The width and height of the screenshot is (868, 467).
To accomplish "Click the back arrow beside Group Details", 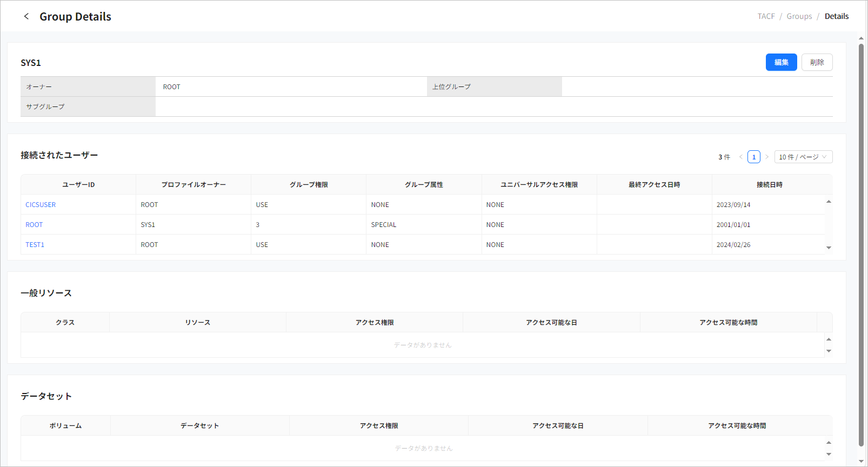I will pyautogui.click(x=26, y=16).
